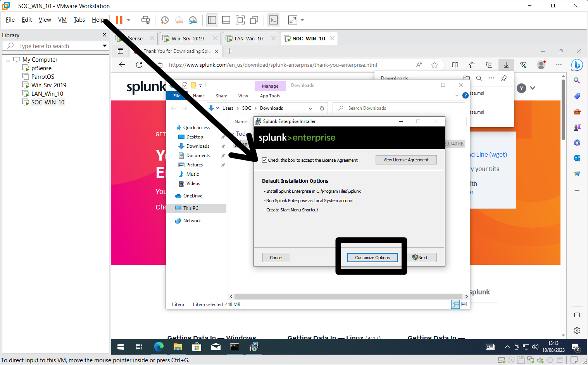Click the Edge downloads toolbar icon
Screen dimensions: 588x365
(506, 65)
